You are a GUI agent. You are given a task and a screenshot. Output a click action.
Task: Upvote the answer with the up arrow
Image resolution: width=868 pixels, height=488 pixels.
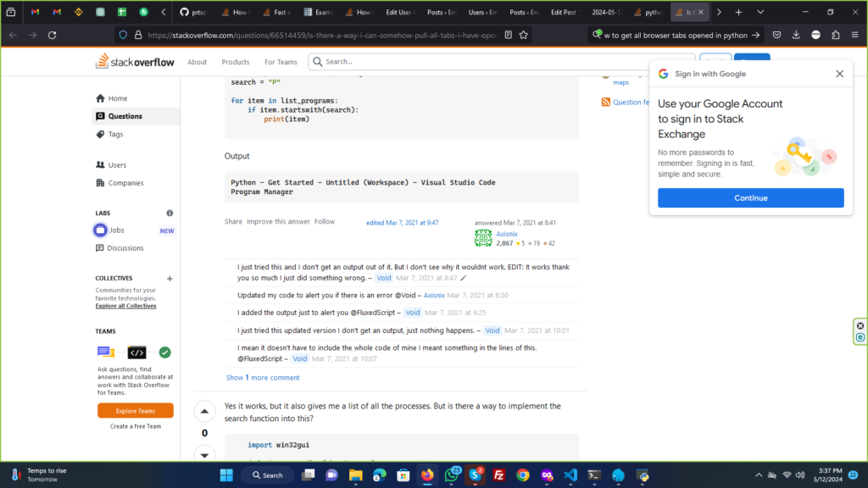point(204,412)
